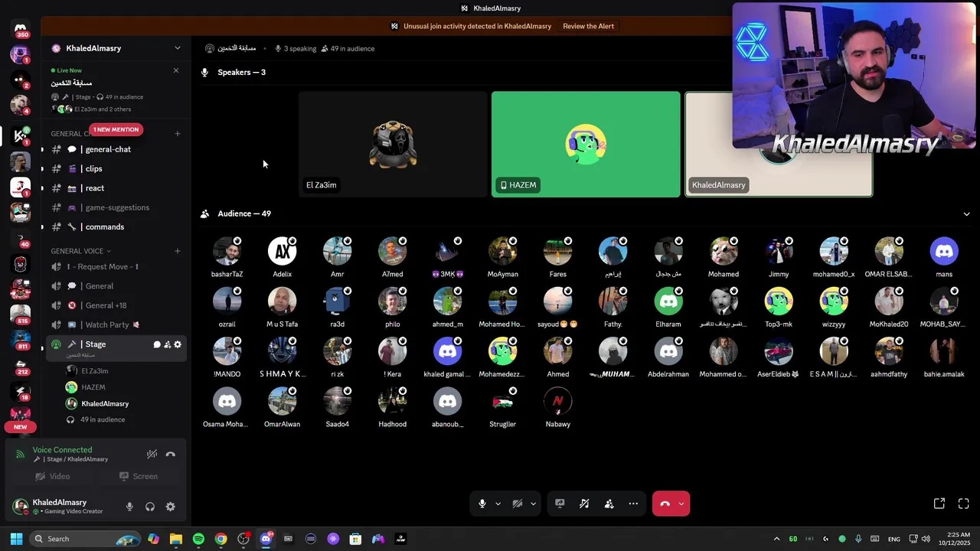The height and width of the screenshot is (551, 980).
Task: Select HAZEM speaker tile
Action: tap(586, 144)
